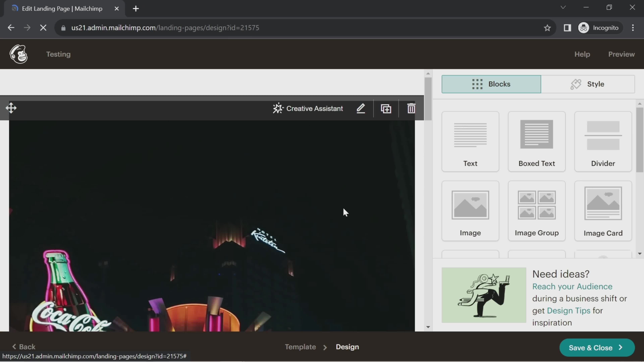
Task: Add an Image Card block
Action: (603, 211)
